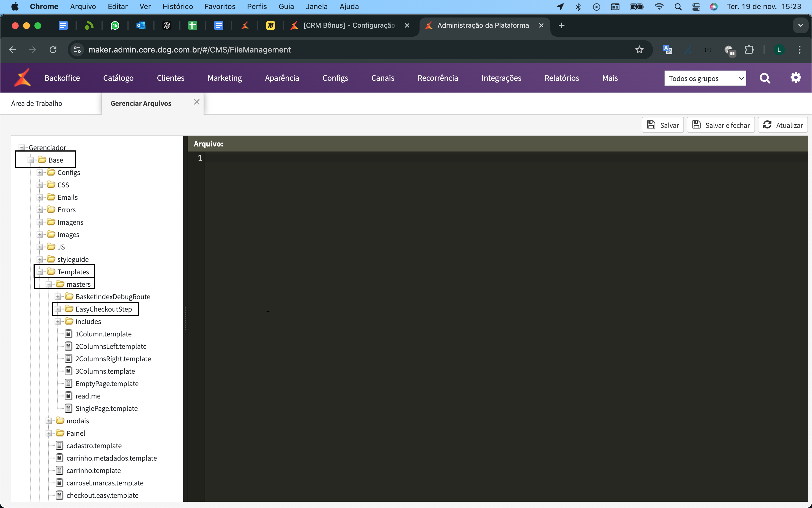812x508 pixels.
Task: Open the macOS Spotlight search icon
Action: point(678,7)
